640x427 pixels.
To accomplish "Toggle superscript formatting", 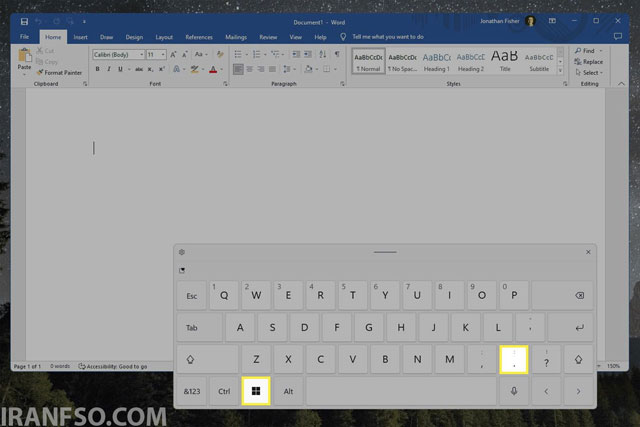I will pos(162,69).
